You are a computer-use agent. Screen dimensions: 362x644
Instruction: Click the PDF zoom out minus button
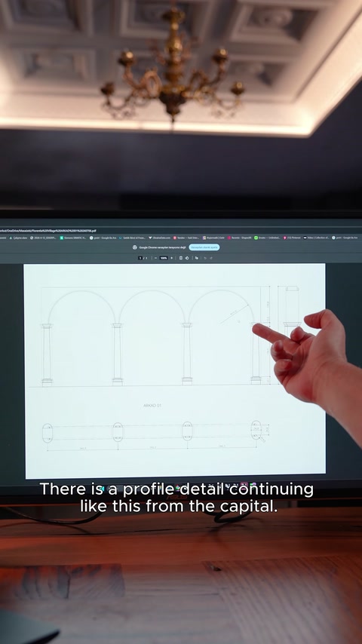155,258
